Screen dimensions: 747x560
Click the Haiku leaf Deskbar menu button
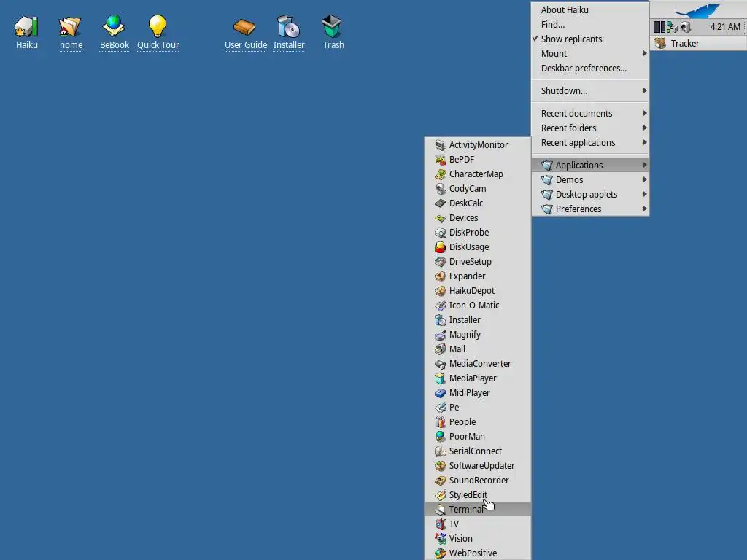click(698, 10)
